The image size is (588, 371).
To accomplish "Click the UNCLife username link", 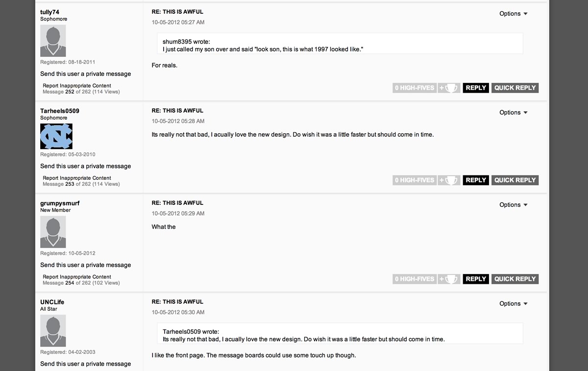I will tap(51, 302).
